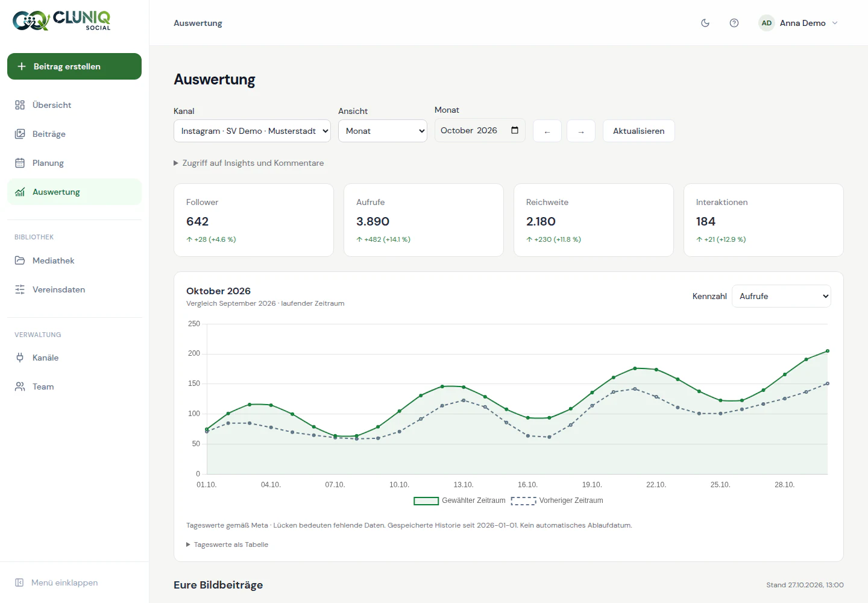The height and width of the screenshot is (603, 868).
Task: Click the Beitrag erstellen button
Action: tap(74, 66)
